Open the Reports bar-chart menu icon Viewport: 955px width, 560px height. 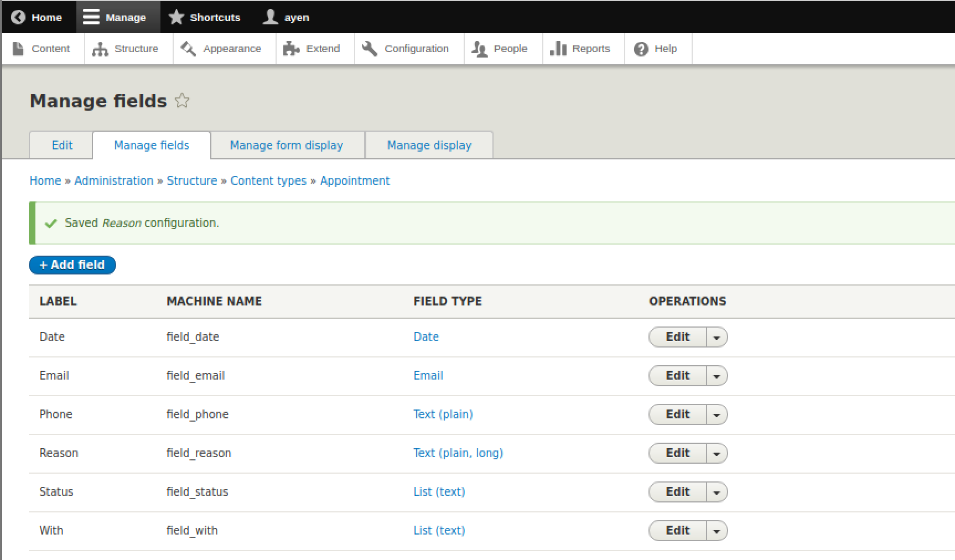(558, 49)
